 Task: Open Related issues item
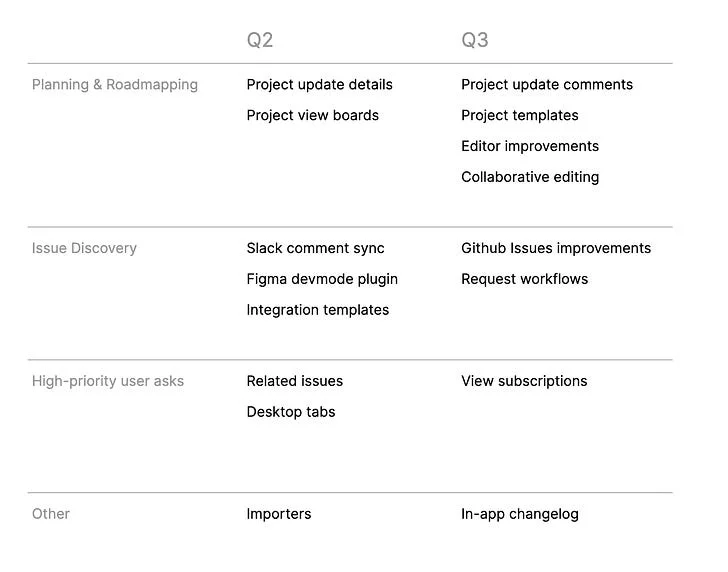294,381
